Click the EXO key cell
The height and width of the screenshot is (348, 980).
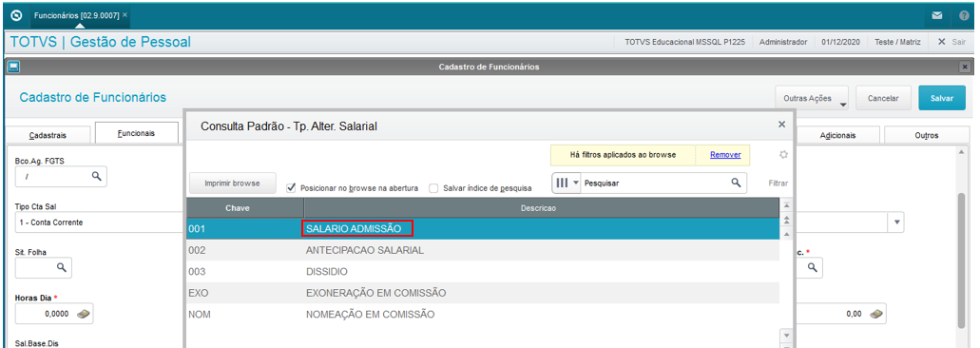(x=198, y=293)
